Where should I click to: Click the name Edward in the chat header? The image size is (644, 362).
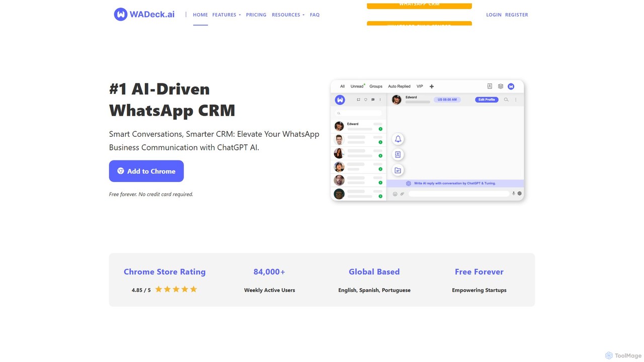tap(411, 97)
